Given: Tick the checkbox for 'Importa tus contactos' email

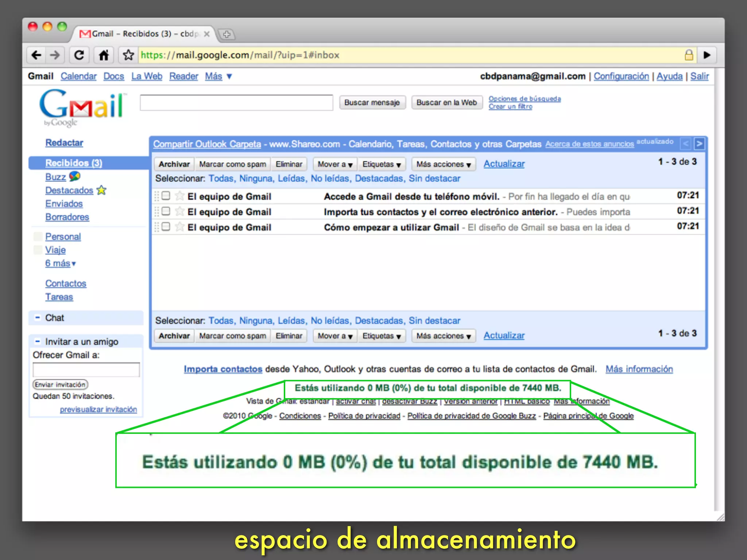Looking at the screenshot, I should coord(166,211).
